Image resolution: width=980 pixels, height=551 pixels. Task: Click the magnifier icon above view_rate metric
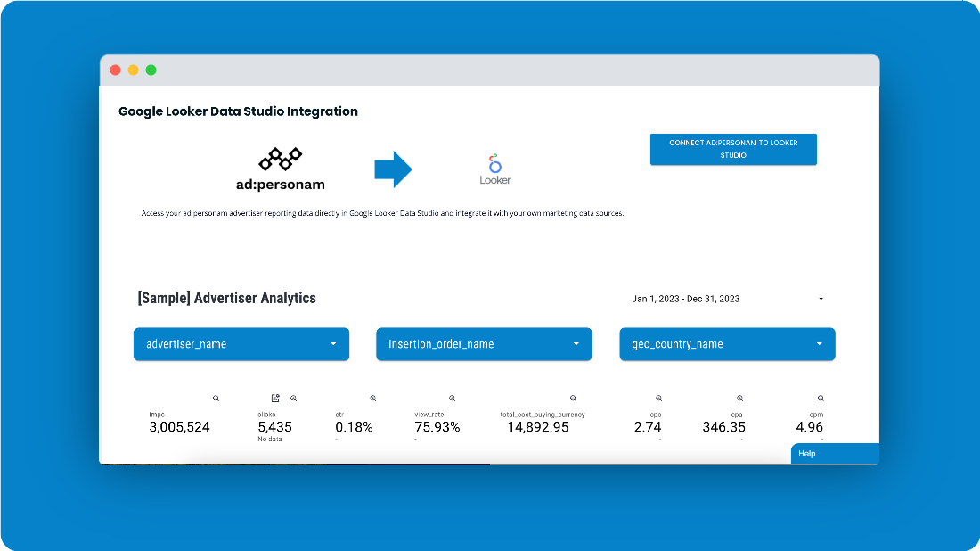tap(452, 399)
